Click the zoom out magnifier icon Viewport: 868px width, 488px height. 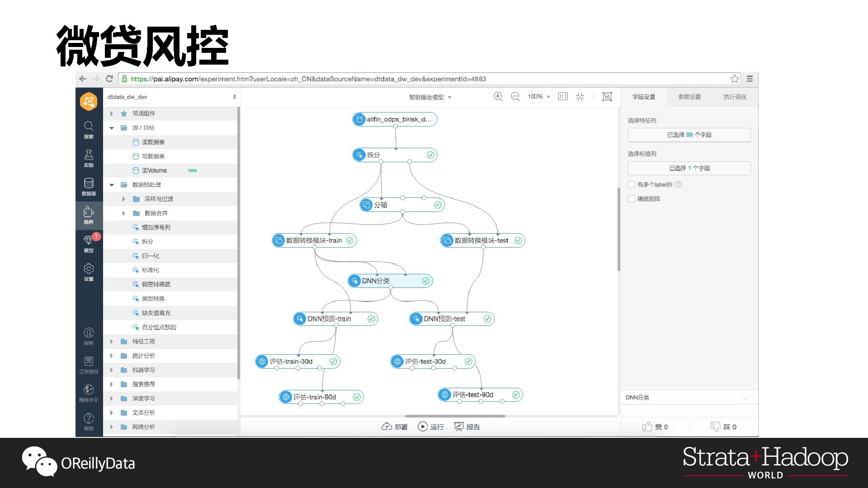515,97
